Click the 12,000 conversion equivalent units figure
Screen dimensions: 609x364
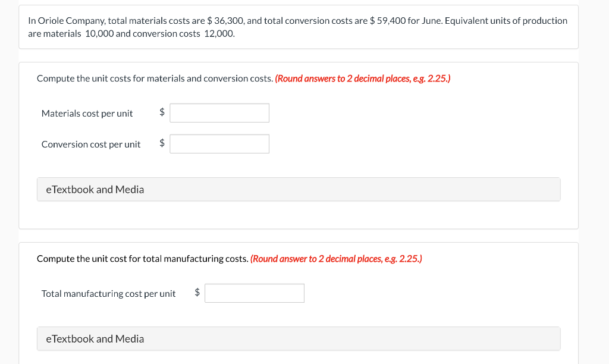click(x=218, y=34)
